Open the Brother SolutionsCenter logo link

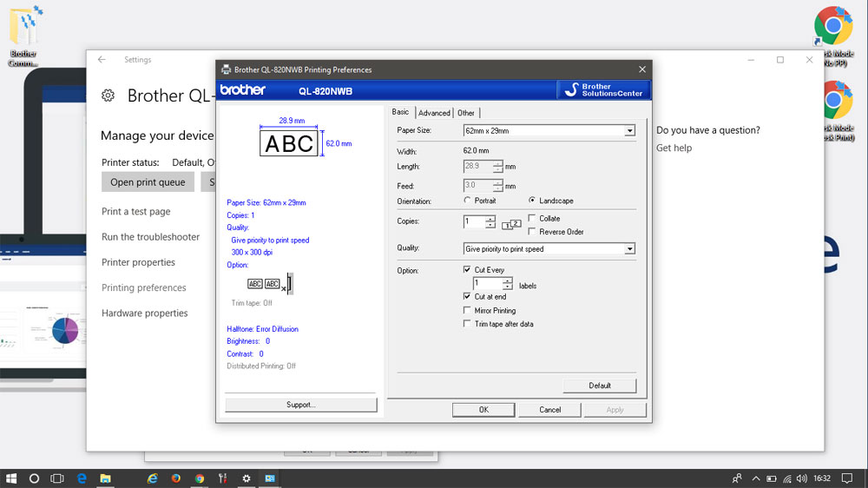[x=603, y=89]
